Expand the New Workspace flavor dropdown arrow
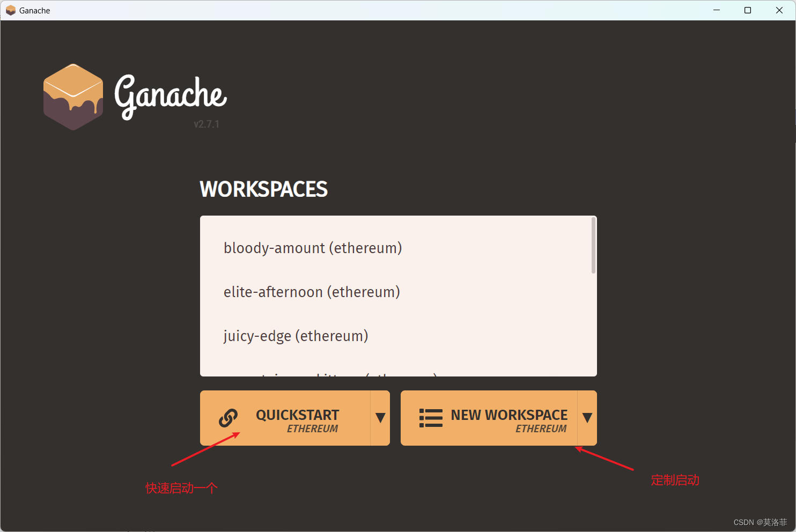Viewport: 796px width, 532px height. pos(587,418)
